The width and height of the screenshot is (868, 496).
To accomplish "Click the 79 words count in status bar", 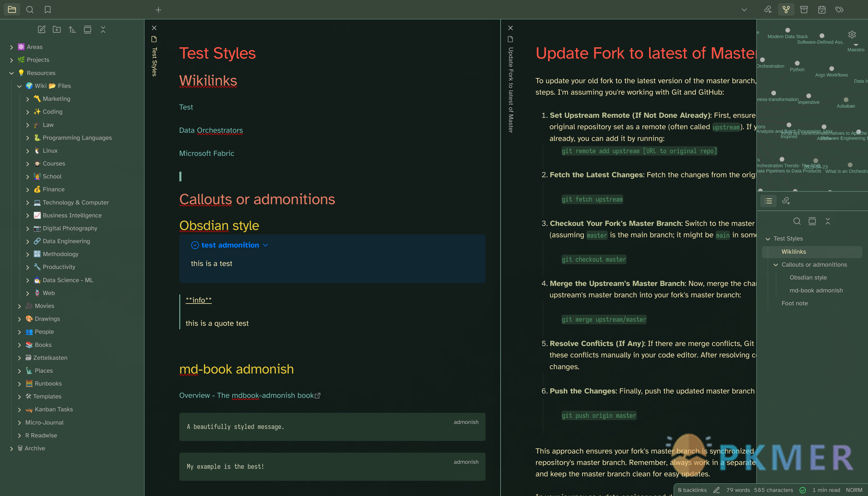I will [x=738, y=490].
